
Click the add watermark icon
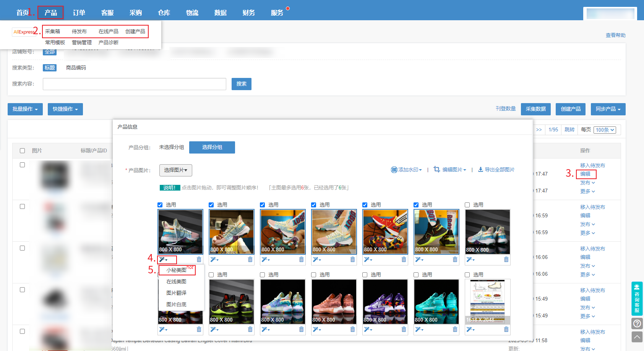pyautogui.click(x=394, y=170)
